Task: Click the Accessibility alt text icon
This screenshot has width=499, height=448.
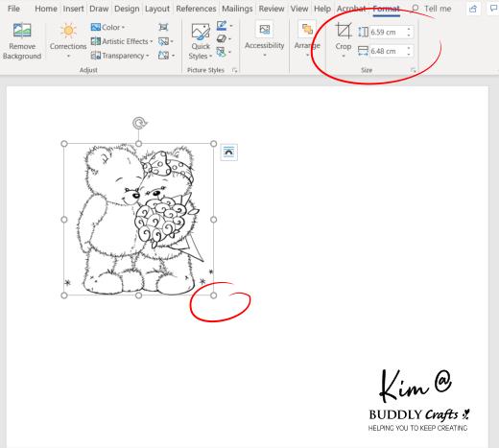Action: point(265,30)
